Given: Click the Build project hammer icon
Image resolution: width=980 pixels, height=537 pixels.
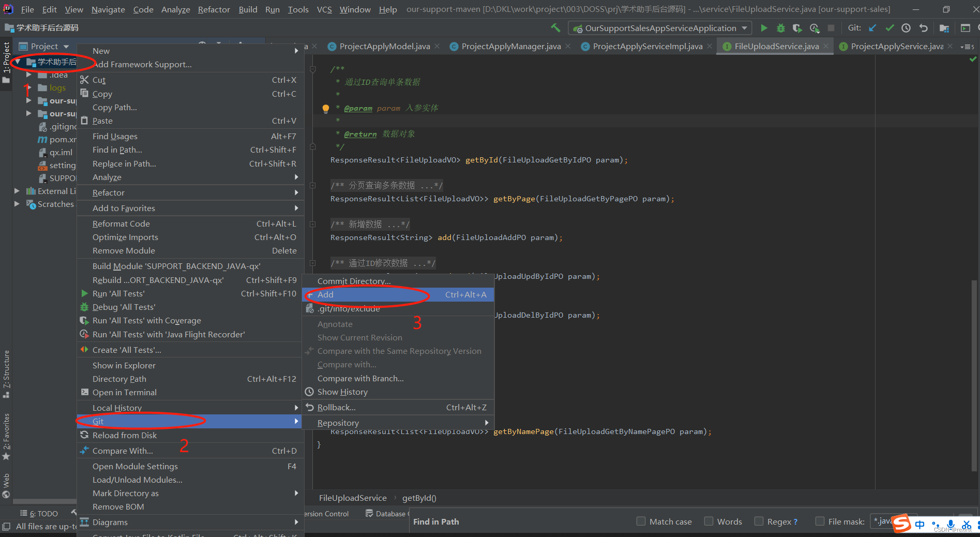Looking at the screenshot, I should [x=555, y=28].
